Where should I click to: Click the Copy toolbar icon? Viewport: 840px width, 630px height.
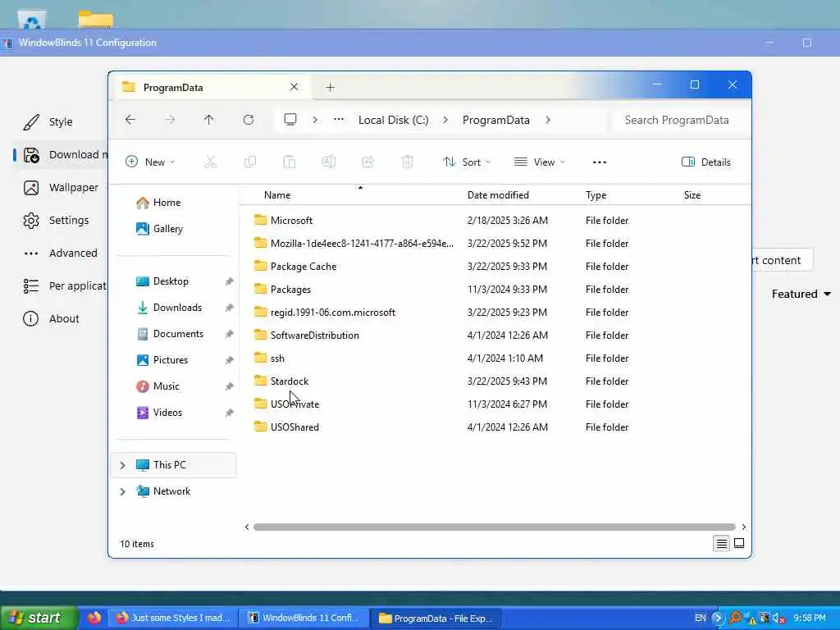point(250,162)
